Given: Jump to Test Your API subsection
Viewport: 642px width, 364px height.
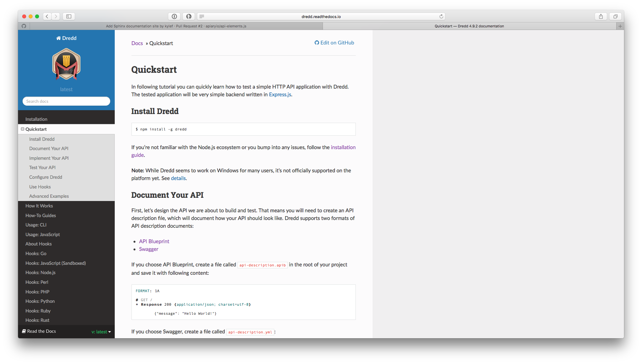Looking at the screenshot, I should pos(42,168).
